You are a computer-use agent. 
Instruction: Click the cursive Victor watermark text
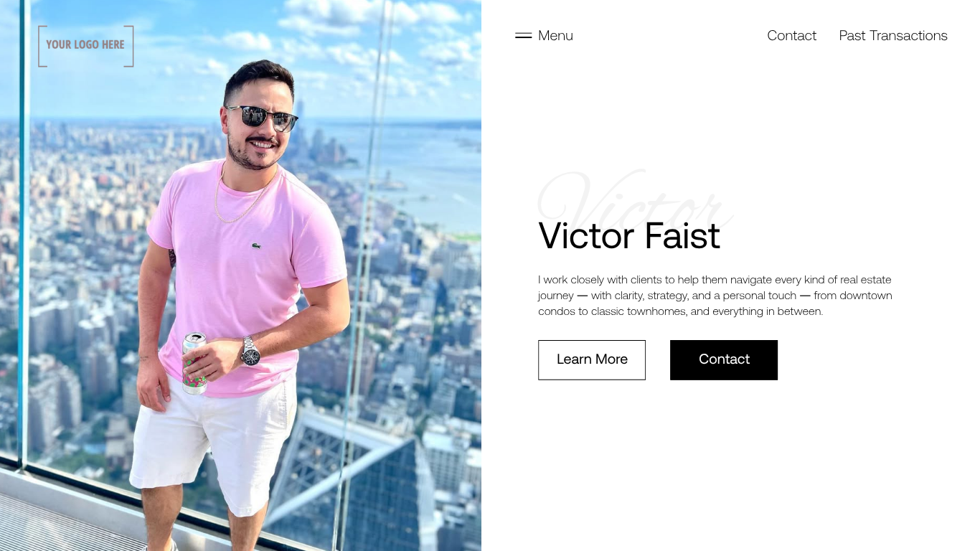tap(634, 201)
